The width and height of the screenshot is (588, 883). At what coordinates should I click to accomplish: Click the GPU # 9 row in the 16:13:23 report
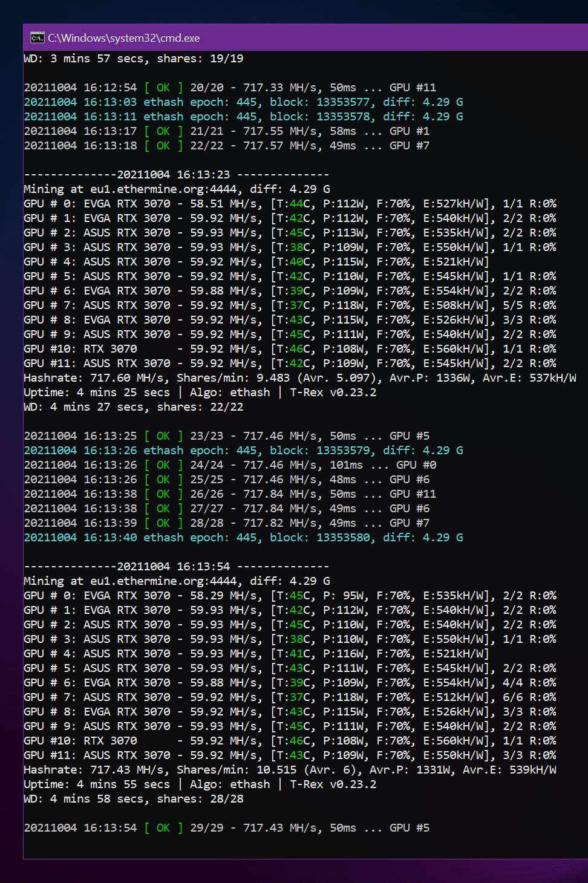point(290,334)
